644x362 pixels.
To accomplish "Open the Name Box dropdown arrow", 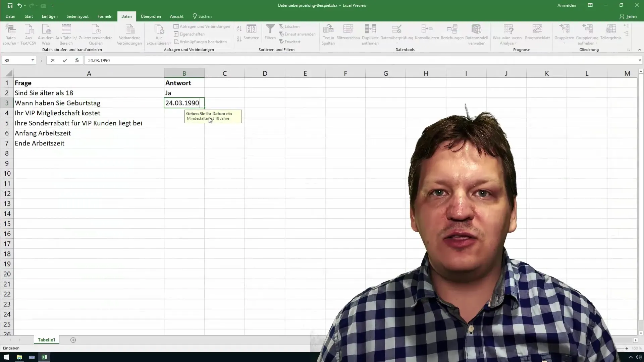I will pos(33,60).
